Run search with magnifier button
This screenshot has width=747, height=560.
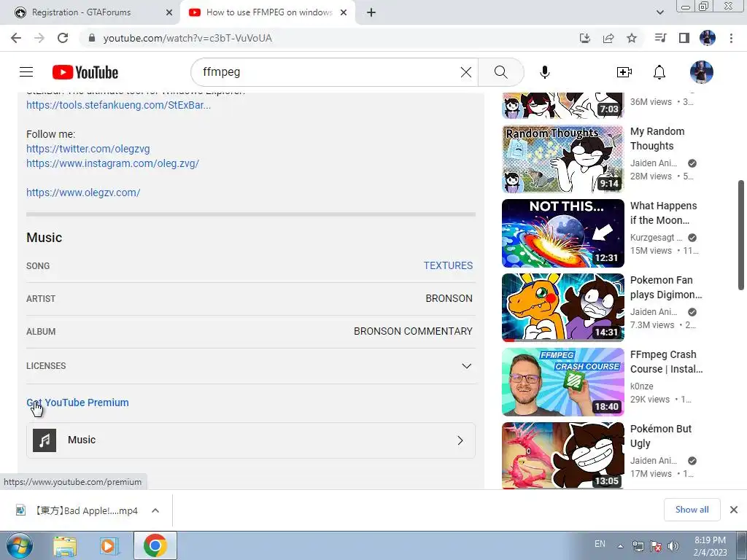click(x=500, y=72)
